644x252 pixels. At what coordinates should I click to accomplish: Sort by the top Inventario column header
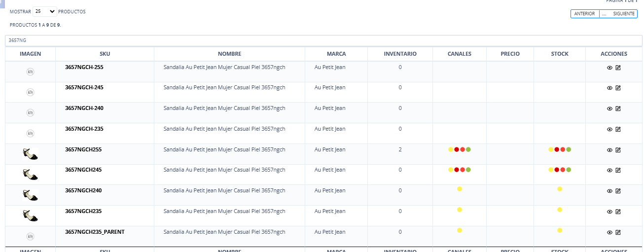click(x=400, y=54)
